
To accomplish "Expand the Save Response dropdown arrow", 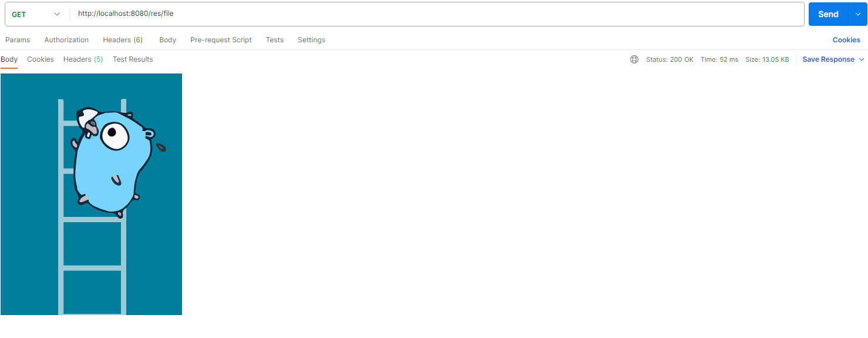I will (x=862, y=59).
